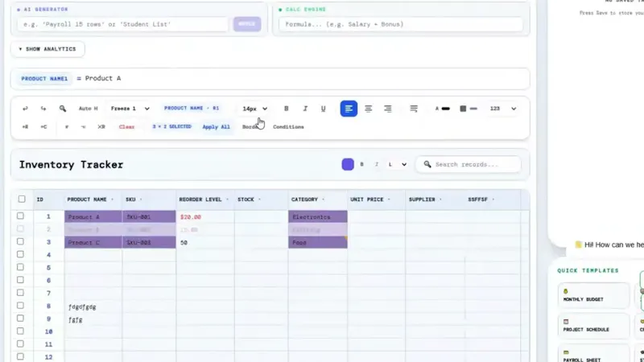Image resolution: width=644 pixels, height=362 pixels.
Task: Click the Auto H toolbar item
Action: pos(88,109)
